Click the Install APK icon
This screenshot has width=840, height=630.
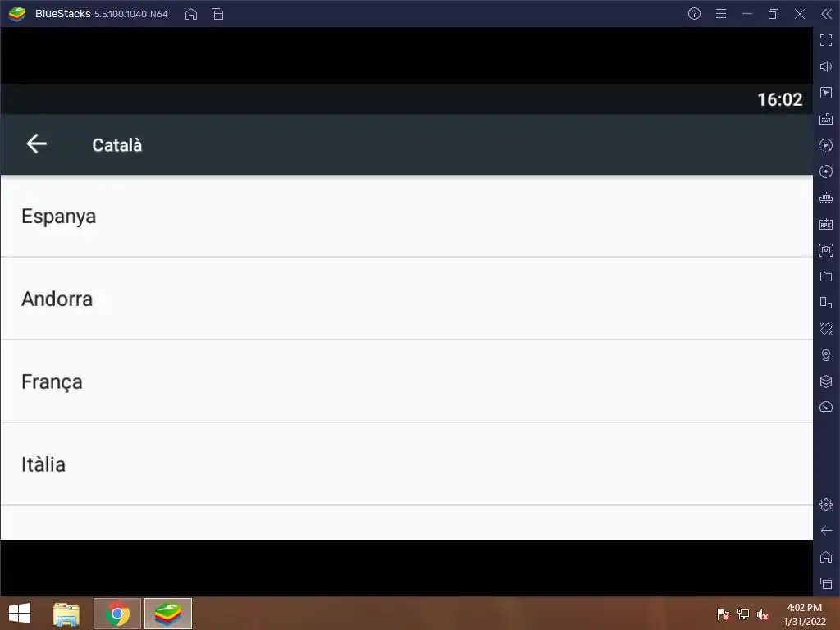coord(826,224)
